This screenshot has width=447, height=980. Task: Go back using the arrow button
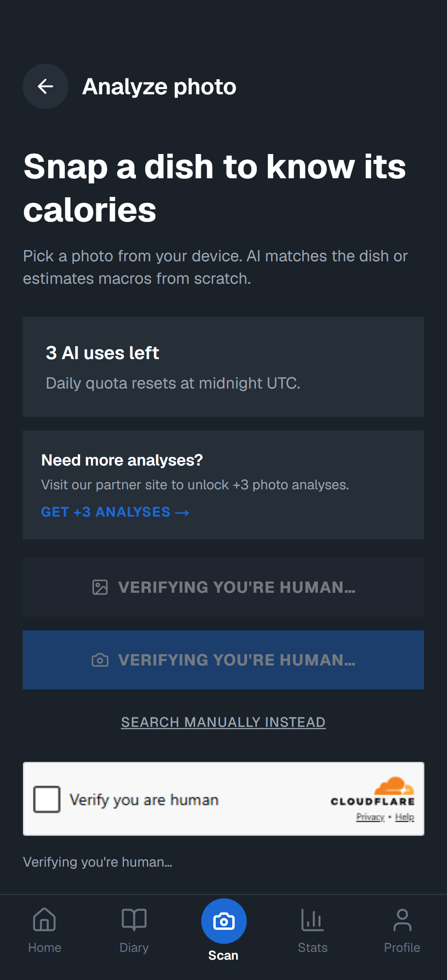(x=45, y=87)
